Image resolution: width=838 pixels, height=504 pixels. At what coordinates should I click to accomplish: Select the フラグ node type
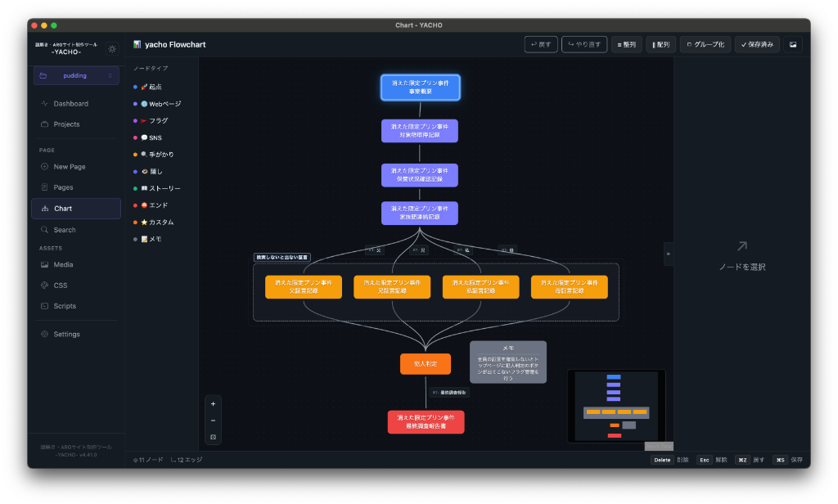coord(154,121)
